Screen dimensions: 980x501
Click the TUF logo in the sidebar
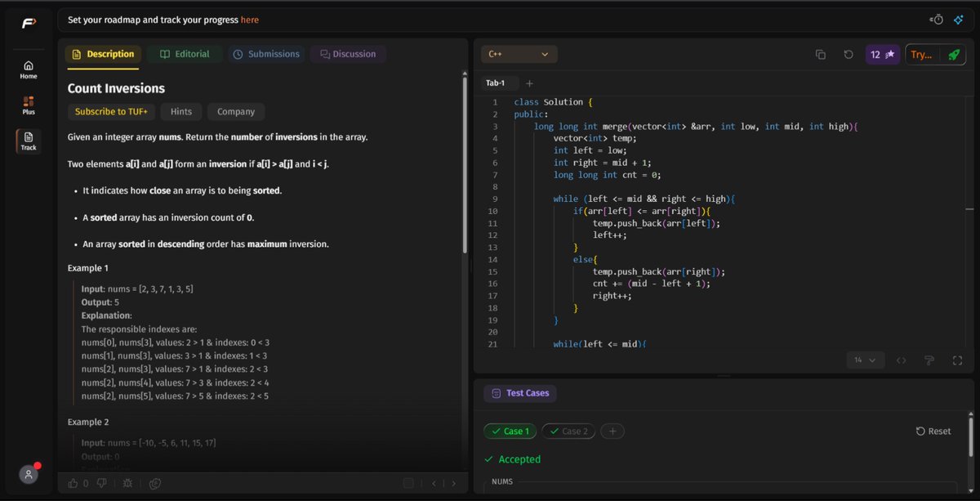(29, 23)
